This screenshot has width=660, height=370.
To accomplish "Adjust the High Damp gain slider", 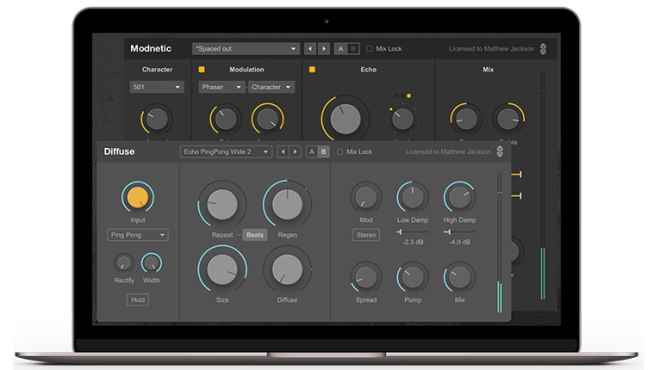I will point(459,232).
